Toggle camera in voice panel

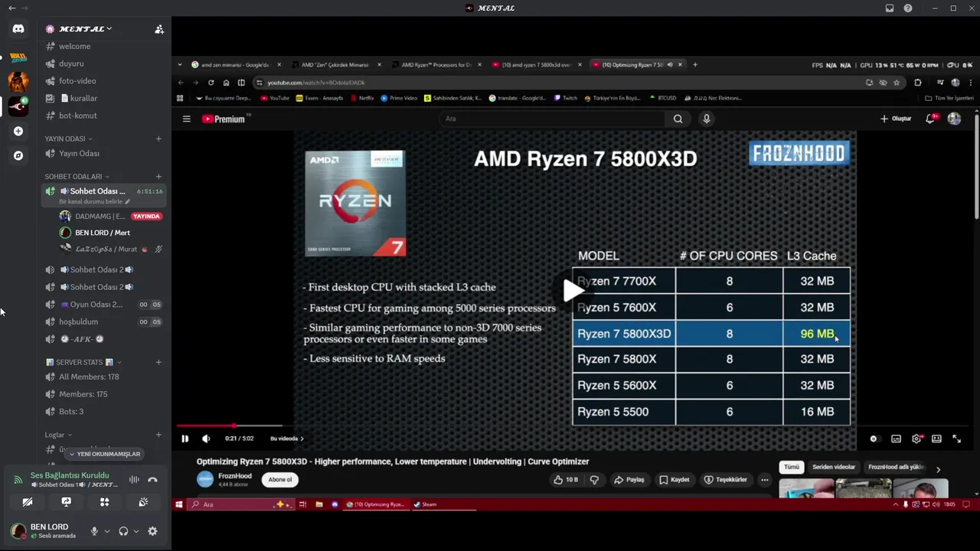28,502
